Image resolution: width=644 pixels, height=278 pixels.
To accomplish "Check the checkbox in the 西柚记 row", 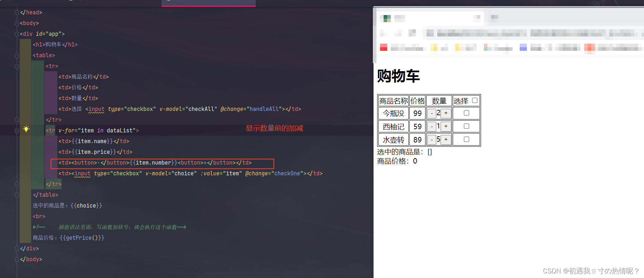I will [466, 126].
